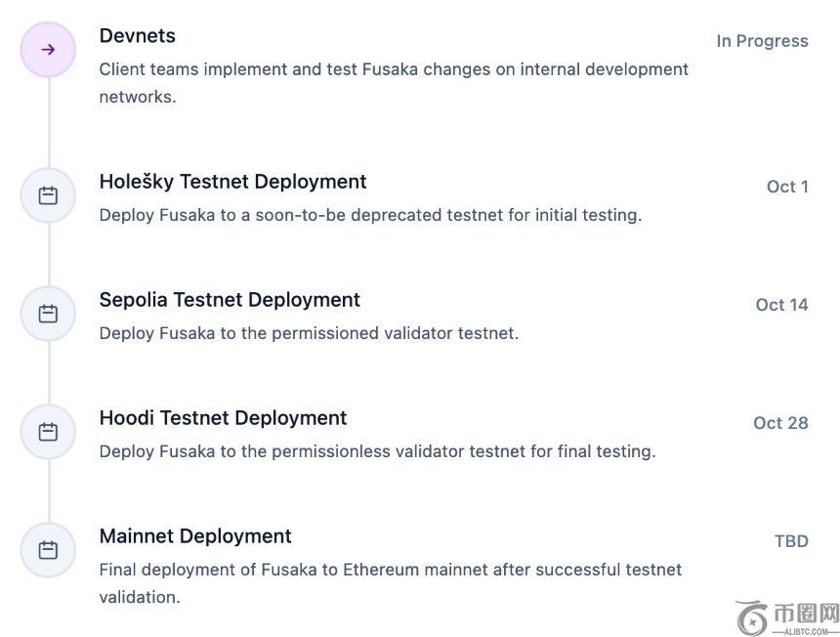The height and width of the screenshot is (637, 840).
Task: Select the Devnets heading
Action: click(138, 36)
